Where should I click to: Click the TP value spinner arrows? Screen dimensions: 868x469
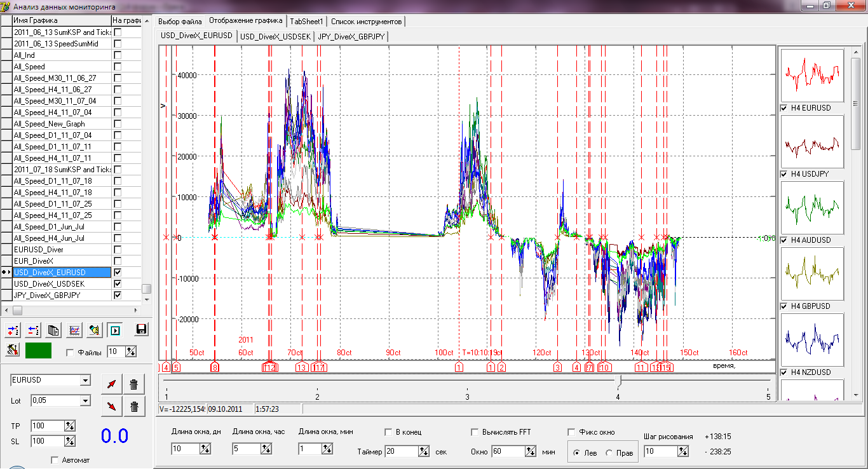point(70,426)
